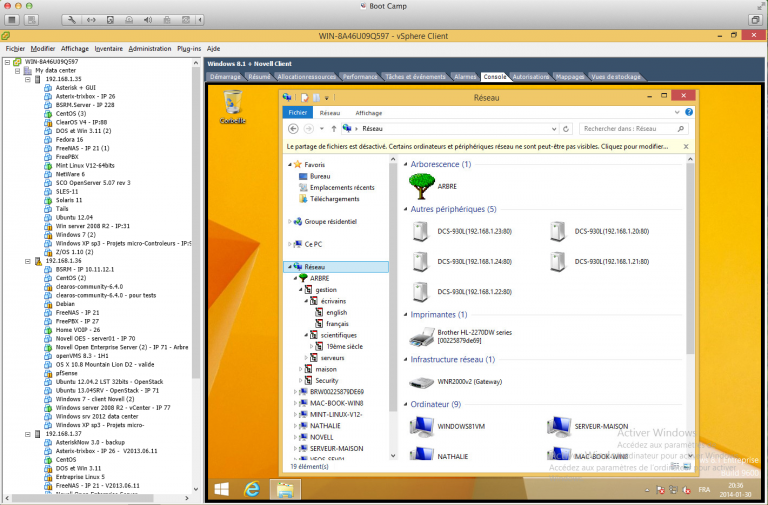Screen dimensions: 768x505
Task: Select Windows srv 2012 data center VM
Action: (x=96, y=416)
